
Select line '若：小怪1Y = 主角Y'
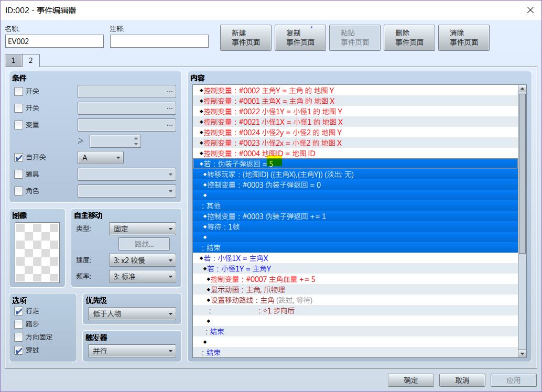[355, 269]
